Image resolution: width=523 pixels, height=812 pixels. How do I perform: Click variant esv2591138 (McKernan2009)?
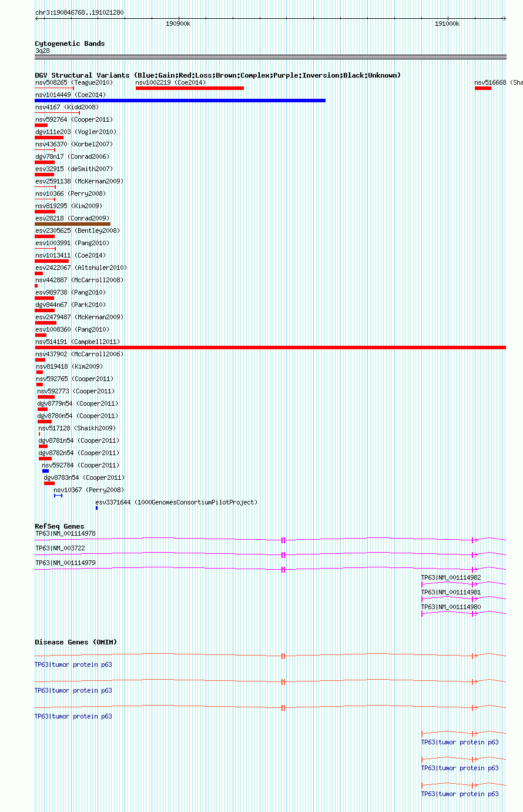79,181
